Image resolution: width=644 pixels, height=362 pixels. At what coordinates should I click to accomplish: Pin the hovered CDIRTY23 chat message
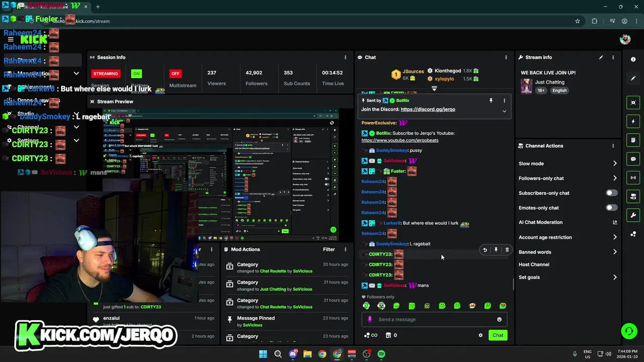(496, 250)
